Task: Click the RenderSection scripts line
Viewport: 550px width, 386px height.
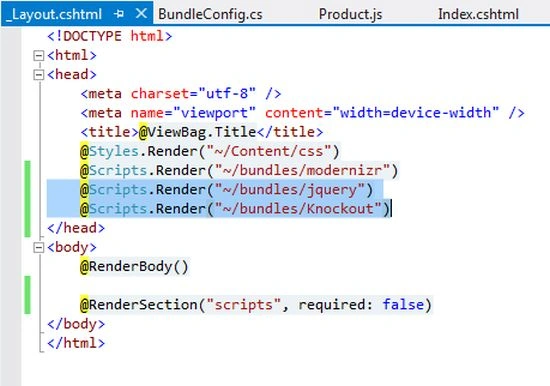Action: [256, 305]
